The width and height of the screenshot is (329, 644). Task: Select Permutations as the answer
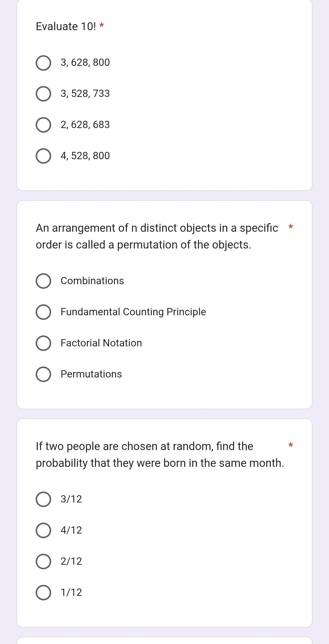point(44,374)
